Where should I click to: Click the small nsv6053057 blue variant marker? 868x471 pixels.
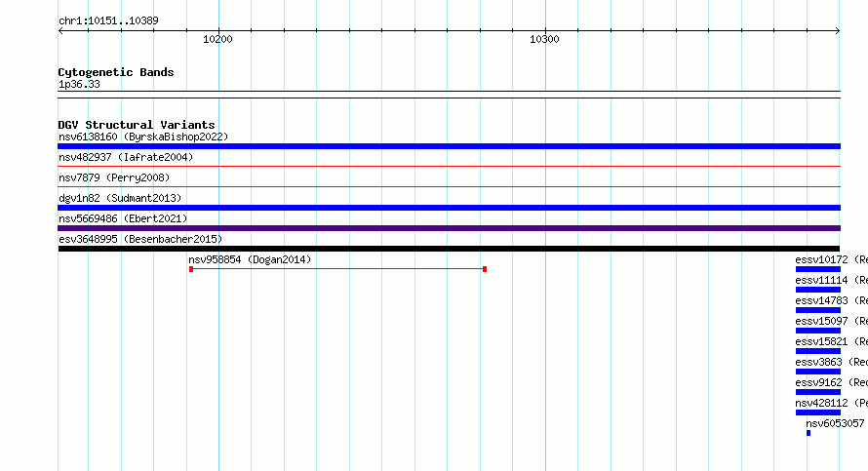pyautogui.click(x=809, y=433)
